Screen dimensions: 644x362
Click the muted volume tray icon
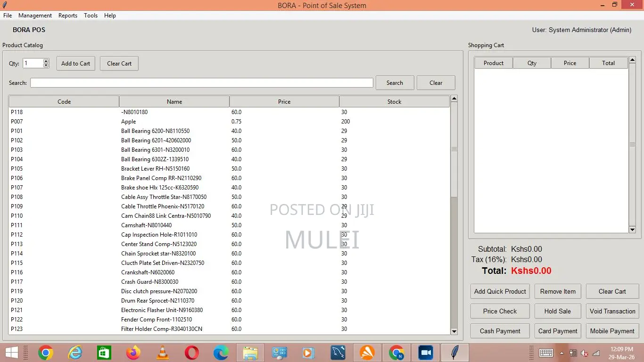click(x=585, y=353)
